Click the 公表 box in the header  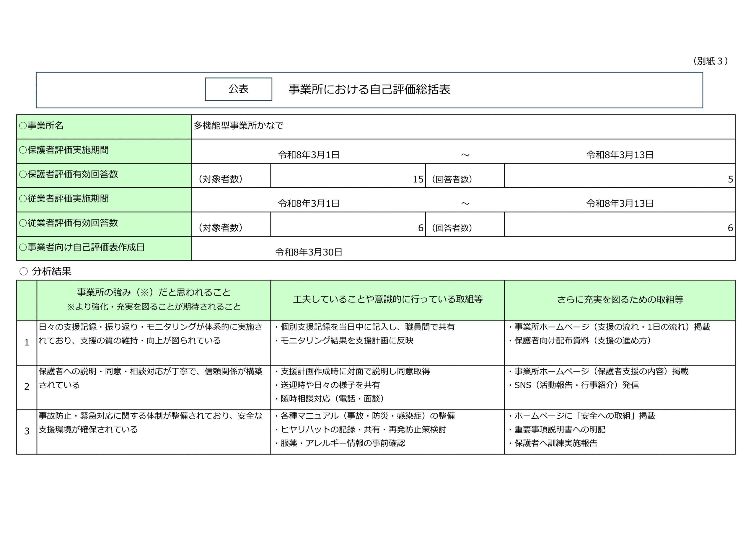click(238, 89)
